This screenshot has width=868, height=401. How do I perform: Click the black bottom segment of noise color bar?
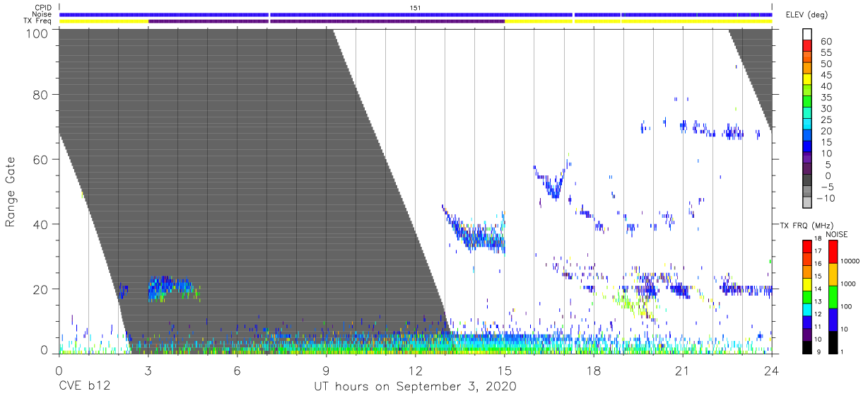833,341
